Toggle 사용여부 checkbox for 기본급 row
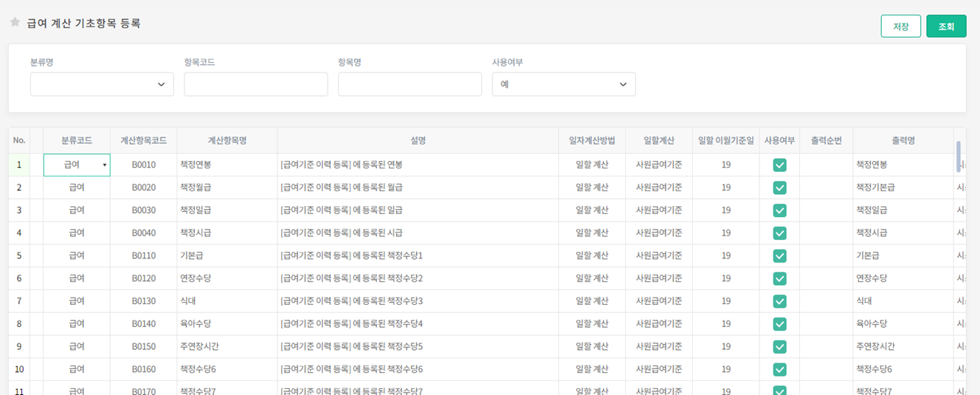 tap(779, 255)
